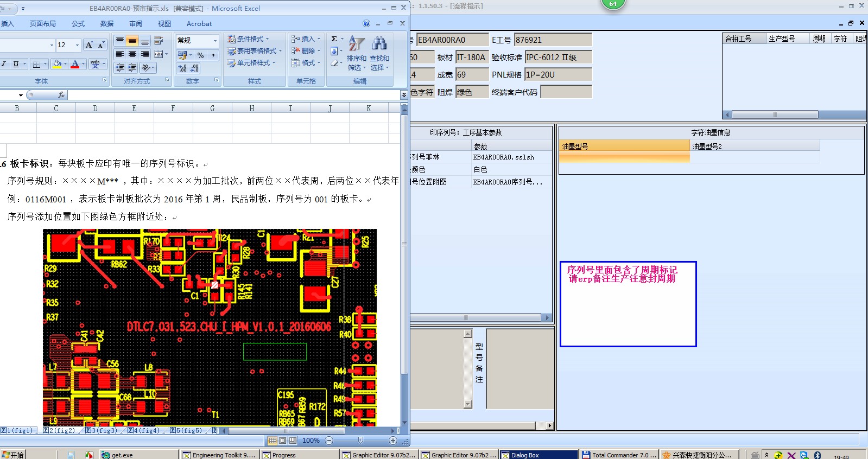Select the 油墨型号 column header

[624, 146]
